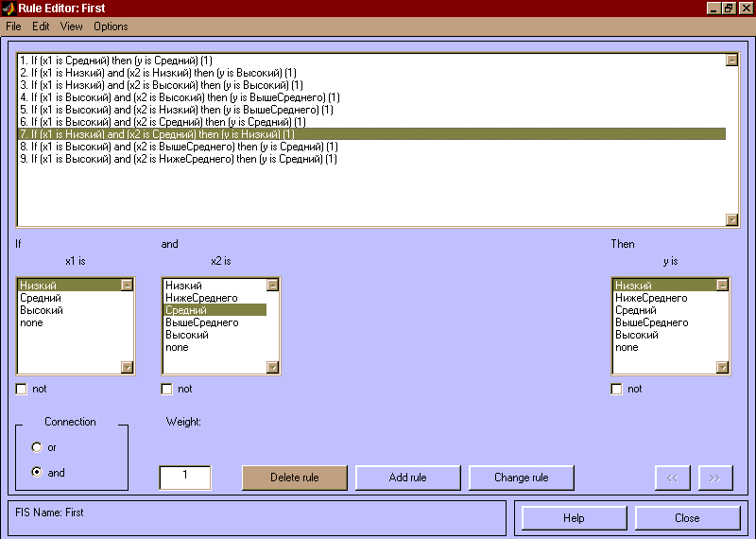
Task: Pick "none" in the y output list
Action: coord(627,347)
